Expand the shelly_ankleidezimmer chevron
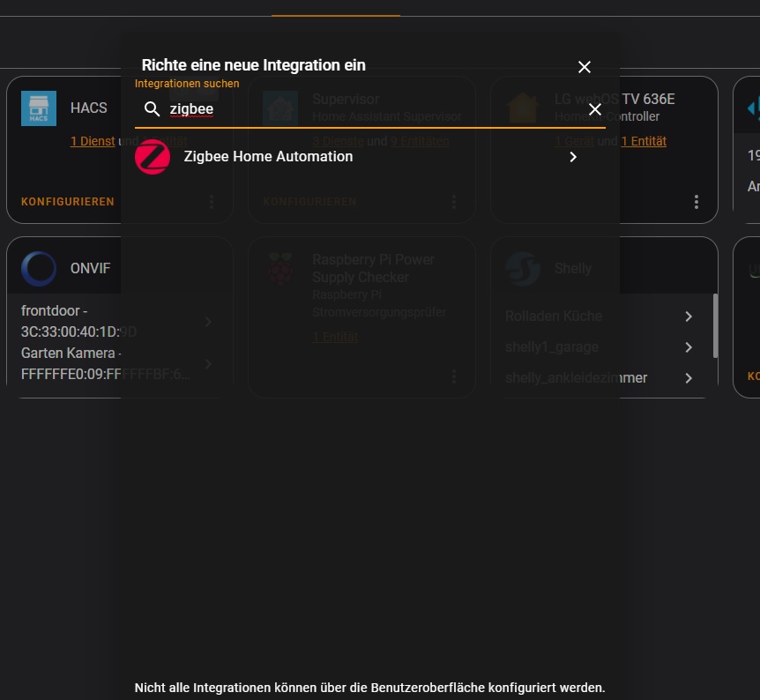760x700 pixels. pos(689,377)
